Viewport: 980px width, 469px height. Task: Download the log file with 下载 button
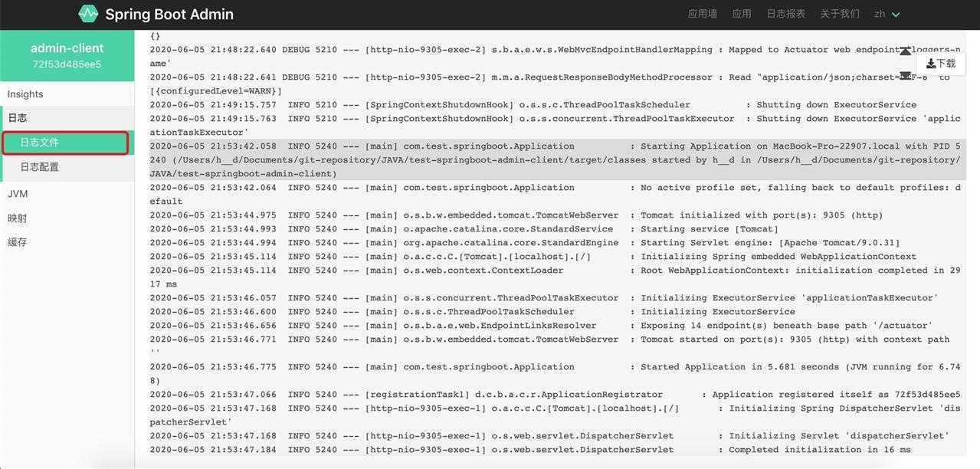click(941, 64)
